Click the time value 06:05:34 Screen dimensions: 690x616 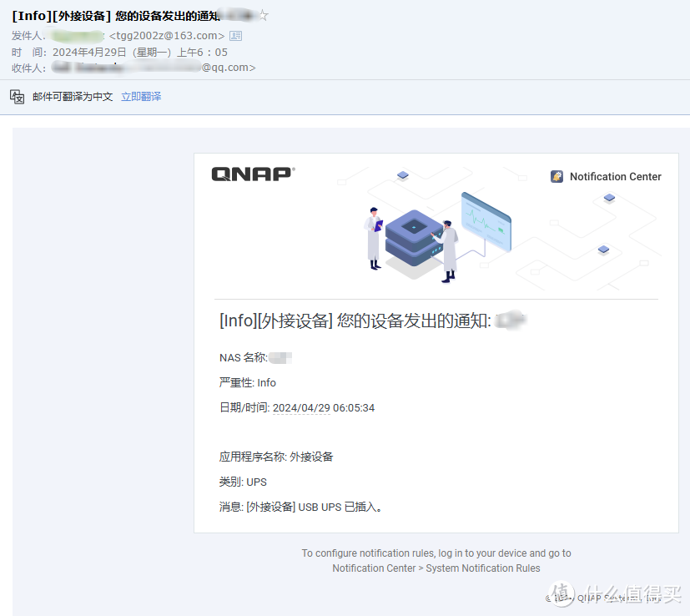click(x=354, y=407)
